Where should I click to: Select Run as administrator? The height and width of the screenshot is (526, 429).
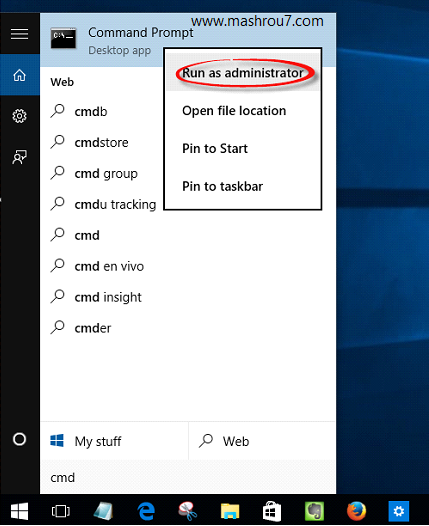(x=243, y=73)
